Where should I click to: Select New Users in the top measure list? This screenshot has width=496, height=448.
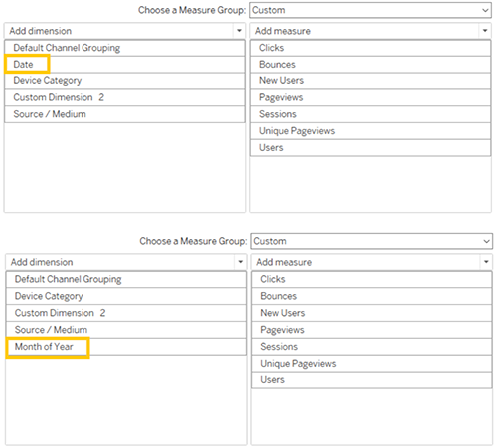click(371, 81)
